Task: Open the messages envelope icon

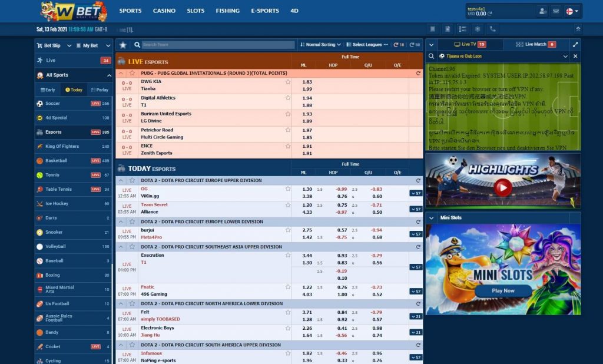Action: [x=556, y=11]
